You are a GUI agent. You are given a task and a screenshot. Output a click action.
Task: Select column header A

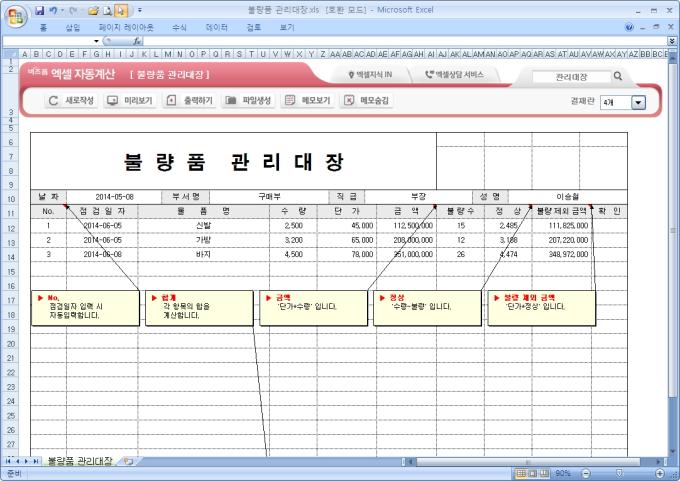click(25, 54)
